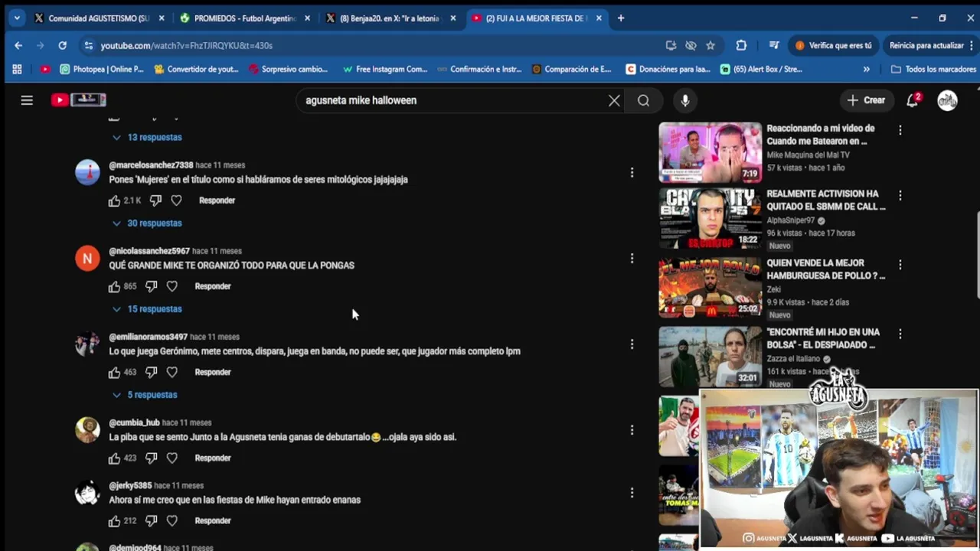Open menu for 'Reaccionando a mi video' recommendation
This screenshot has width=980, height=551.
coord(900,131)
